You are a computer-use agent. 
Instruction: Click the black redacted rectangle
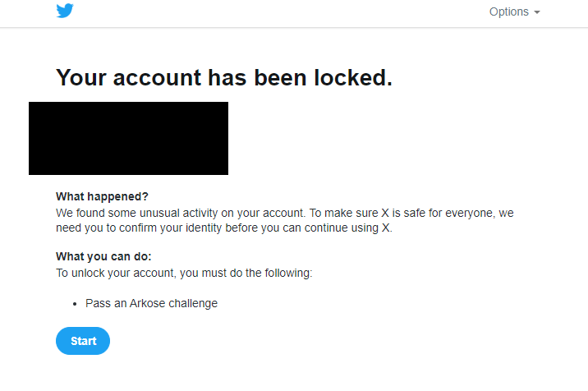(x=128, y=138)
